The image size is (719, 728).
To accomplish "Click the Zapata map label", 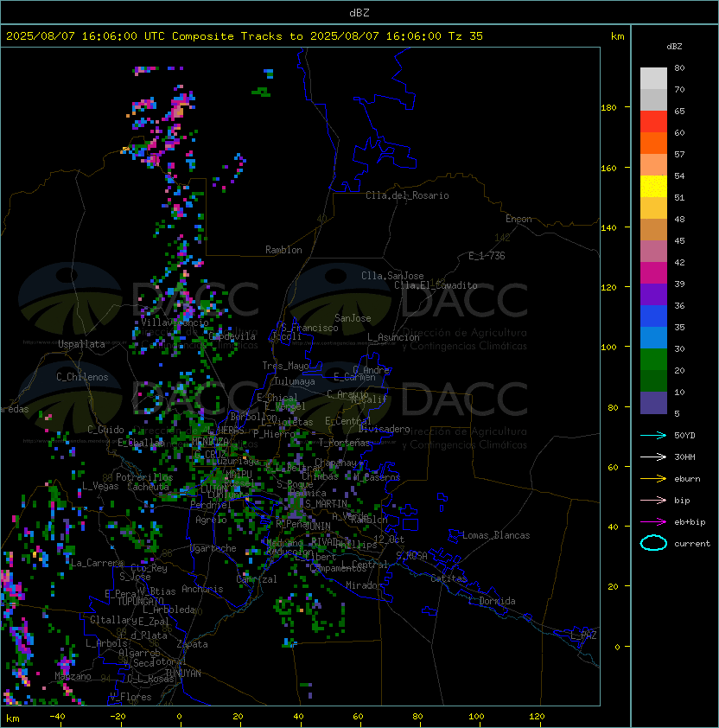I will (x=192, y=644).
